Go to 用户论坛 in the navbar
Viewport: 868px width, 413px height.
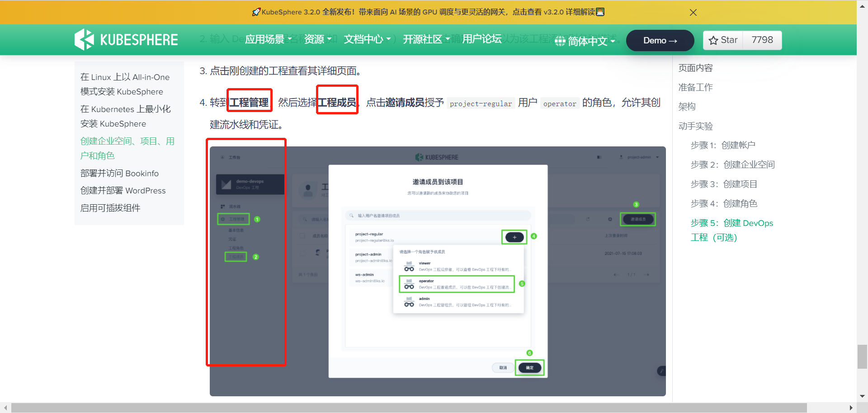[x=481, y=39]
